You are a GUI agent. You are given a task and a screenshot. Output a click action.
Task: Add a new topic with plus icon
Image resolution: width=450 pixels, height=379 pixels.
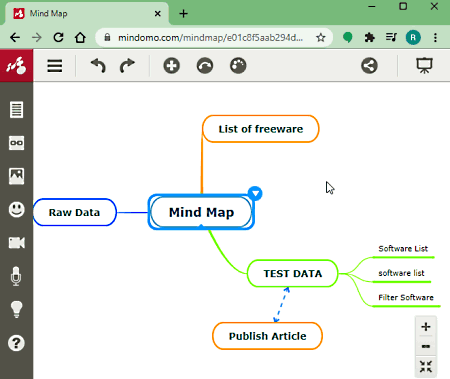(172, 66)
